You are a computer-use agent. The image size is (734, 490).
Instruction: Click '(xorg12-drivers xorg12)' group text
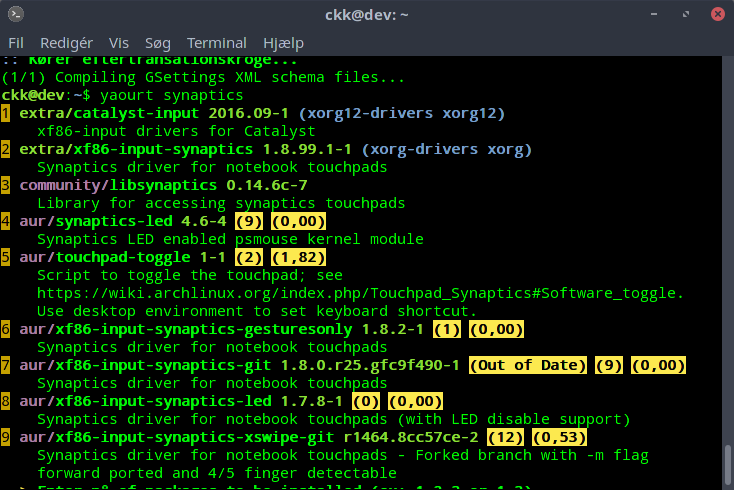[402, 113]
